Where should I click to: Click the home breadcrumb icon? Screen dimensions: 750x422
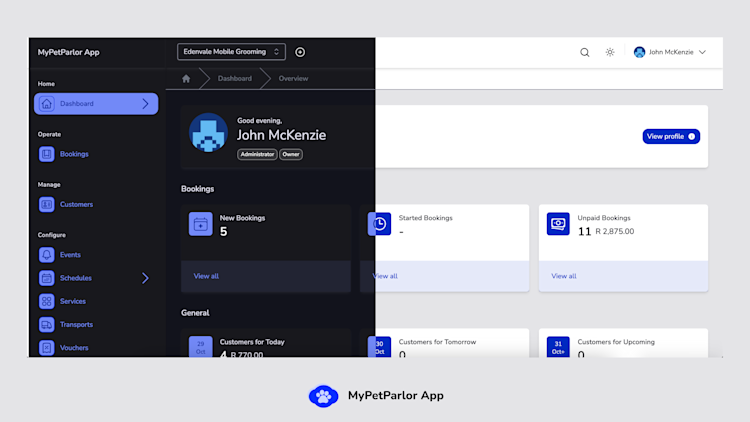(x=186, y=78)
